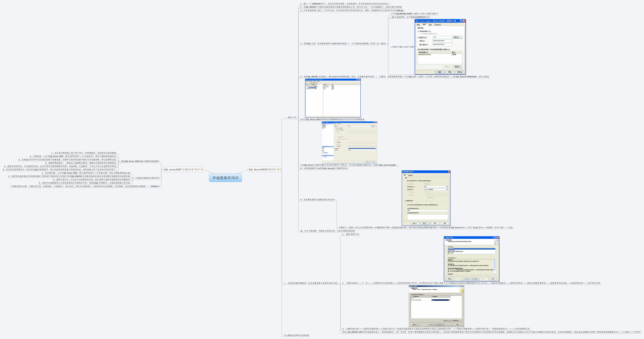Image resolution: width=644 pixels, height=339 pixels.
Task: Click 确定 button in Agent dialog
Action: [440, 72]
